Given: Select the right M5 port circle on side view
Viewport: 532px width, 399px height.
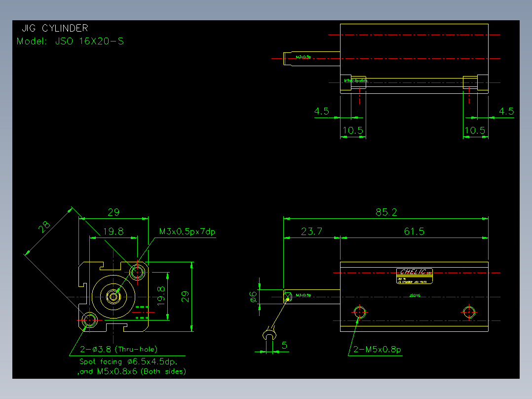Looking at the screenshot, I should [469, 312].
